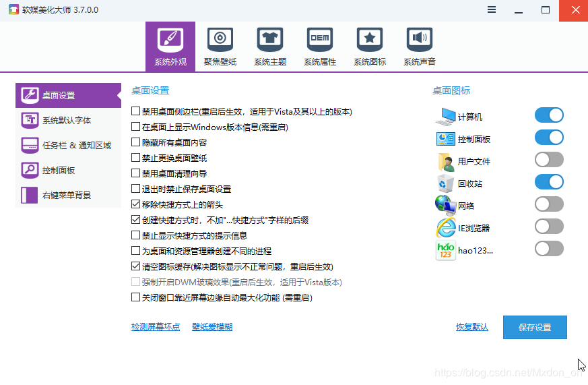Check 关闭窗口靠近屏幕边缘自动最大化功能 checkbox
This screenshot has width=588, height=385.
click(x=136, y=297)
